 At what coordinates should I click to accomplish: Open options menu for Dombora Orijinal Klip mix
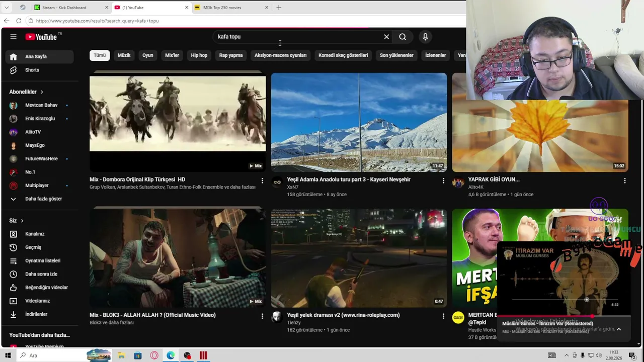[262, 180]
